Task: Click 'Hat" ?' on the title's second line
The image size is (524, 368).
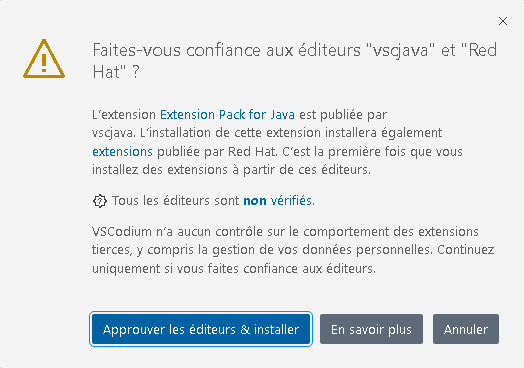Action: [x=116, y=72]
